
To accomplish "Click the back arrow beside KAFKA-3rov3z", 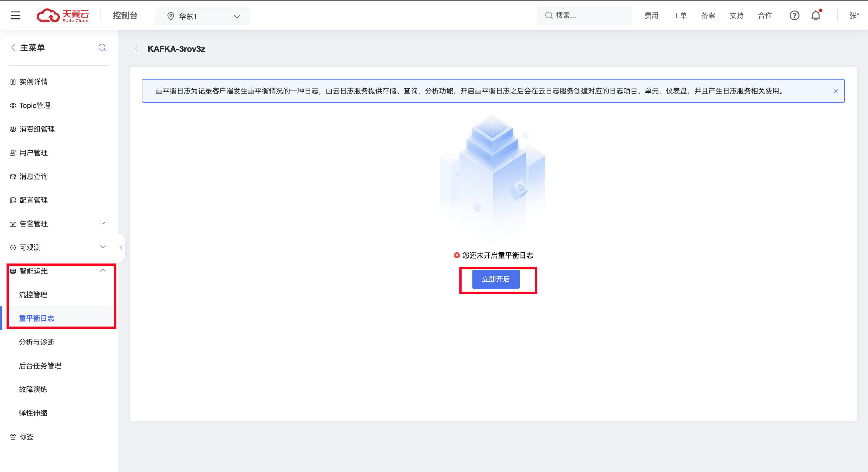I will tap(136, 49).
